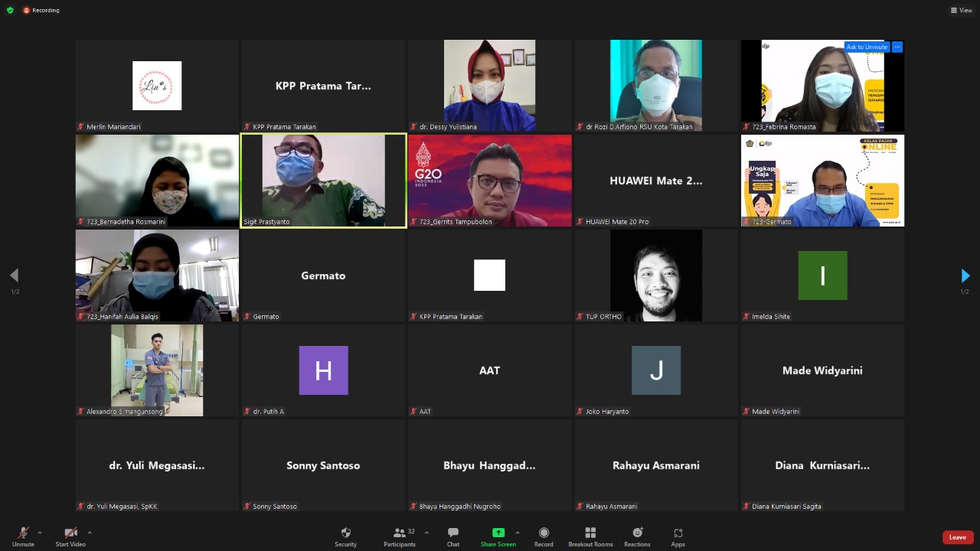Open the Apps icon
The image size is (980, 551).
pyautogui.click(x=678, y=533)
